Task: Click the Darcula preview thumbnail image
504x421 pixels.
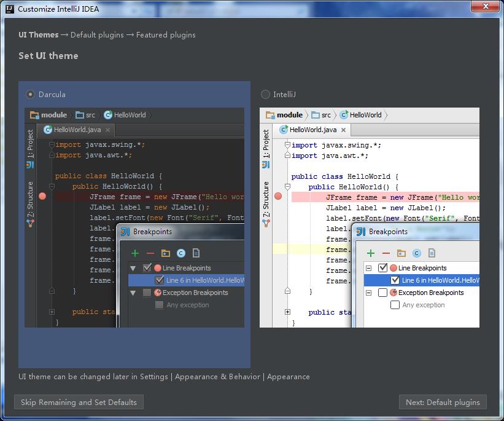Action: click(x=134, y=218)
